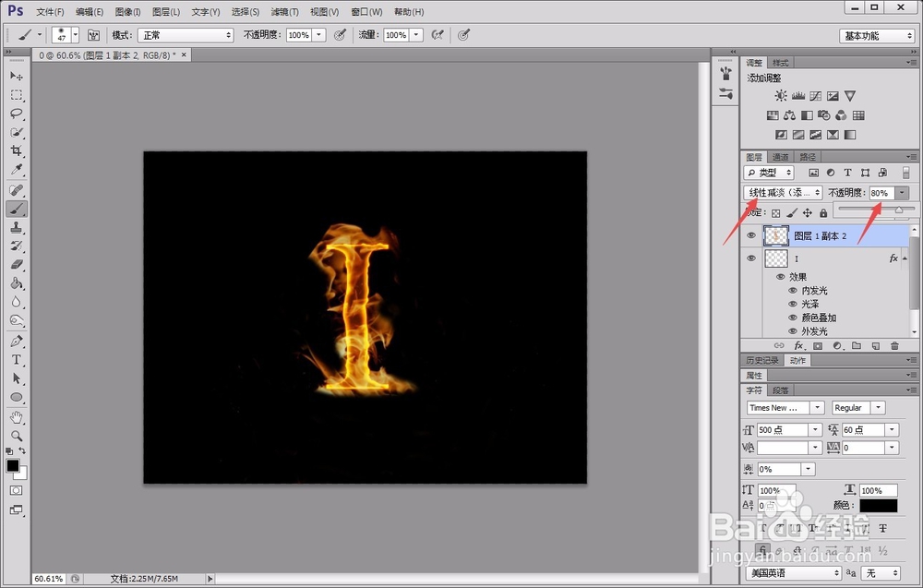
Task: Toggle visibility of all 效果 effects
Action: (781, 277)
